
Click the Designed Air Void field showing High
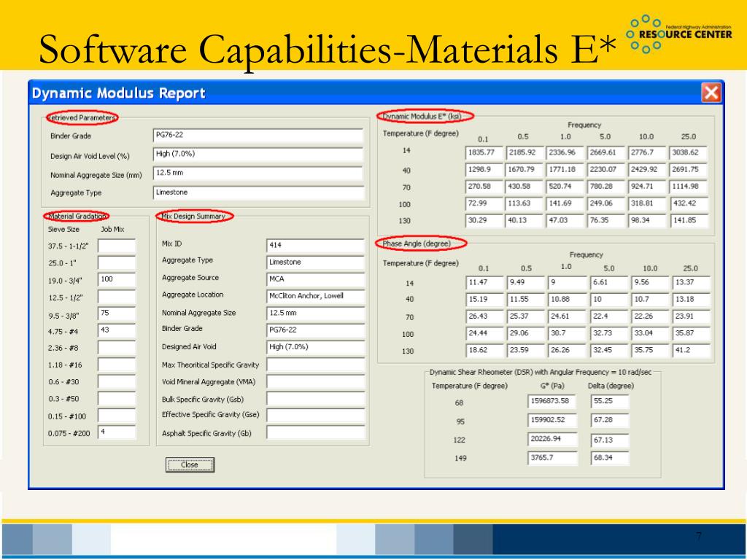tap(315, 346)
